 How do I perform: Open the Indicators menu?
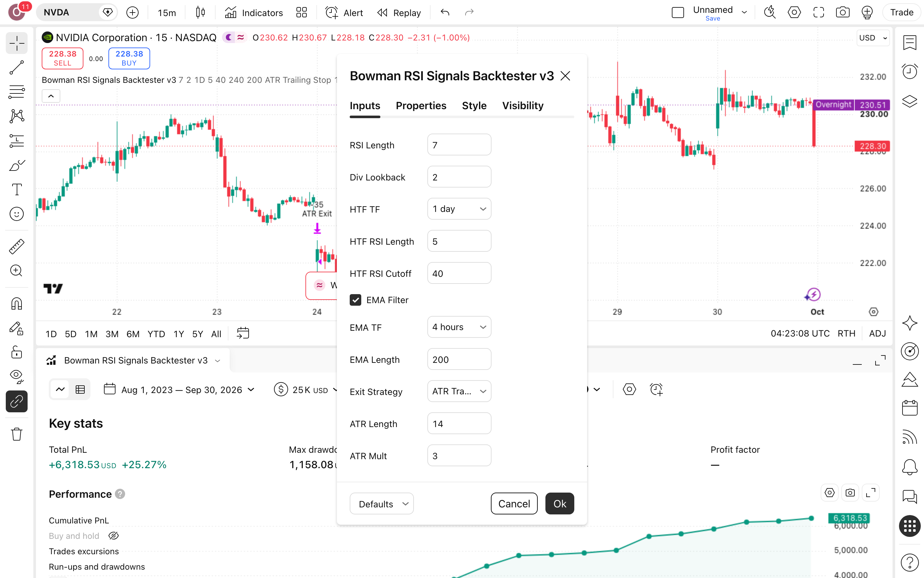pos(253,13)
